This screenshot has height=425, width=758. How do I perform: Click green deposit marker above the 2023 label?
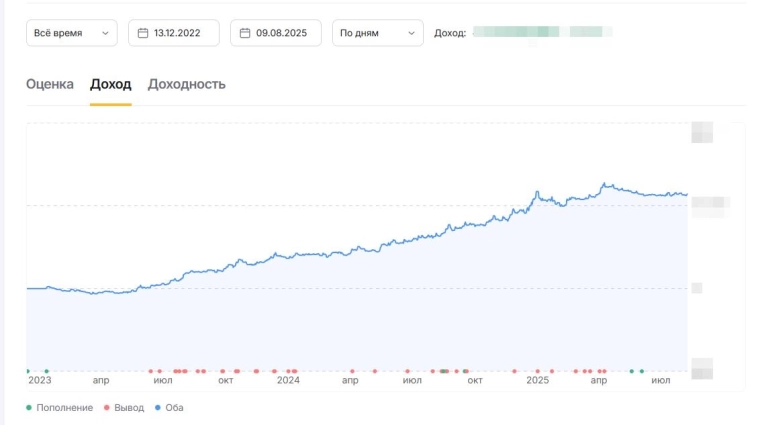click(x=46, y=371)
